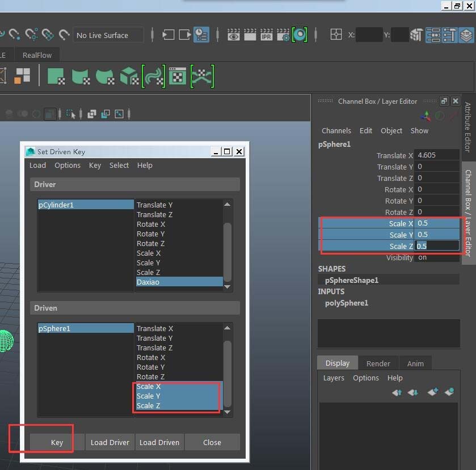The width and height of the screenshot is (476, 470).
Task: Click the Driver list scroll up arrow
Action: (227, 204)
